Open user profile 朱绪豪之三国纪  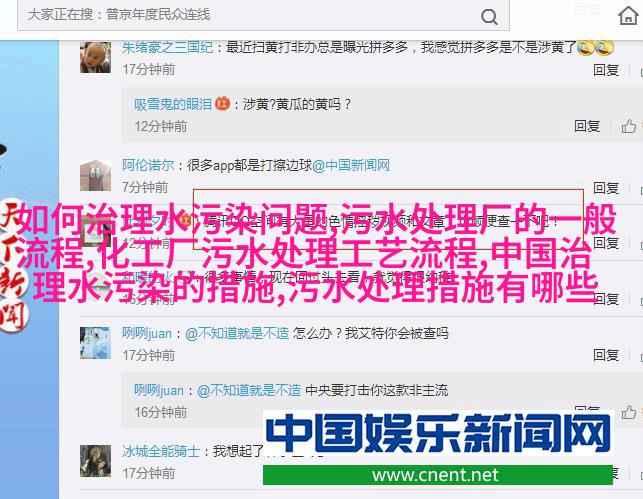[x=167, y=48]
